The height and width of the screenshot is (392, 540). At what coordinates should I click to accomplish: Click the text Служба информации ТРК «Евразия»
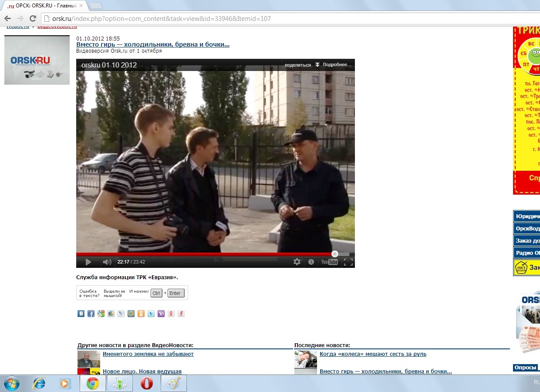(x=127, y=277)
